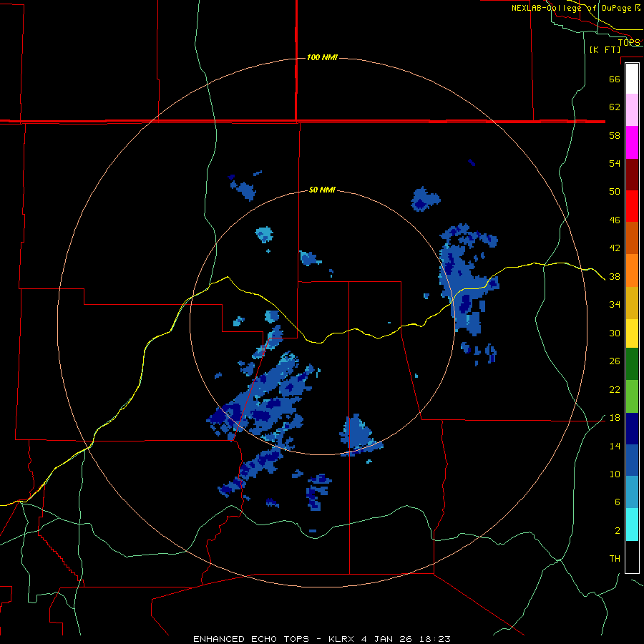This screenshot has width=644, height=644.
Task: Click the light pink legend color block
Action: [632, 110]
